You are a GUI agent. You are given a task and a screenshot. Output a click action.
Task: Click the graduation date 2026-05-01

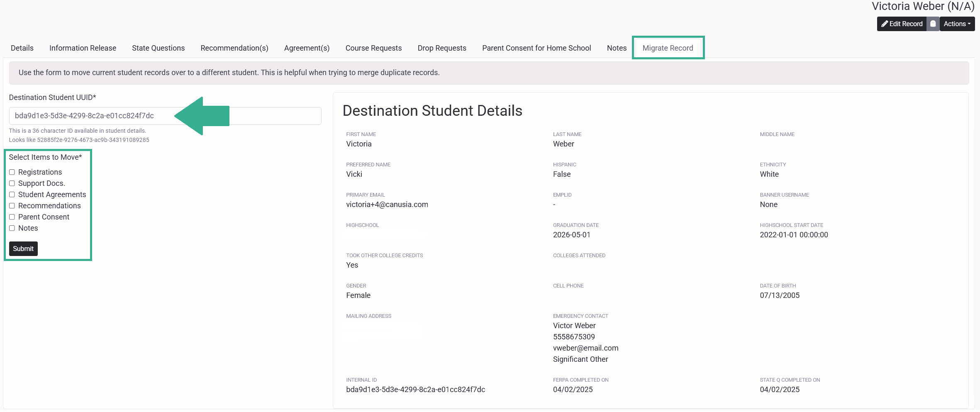tap(571, 235)
